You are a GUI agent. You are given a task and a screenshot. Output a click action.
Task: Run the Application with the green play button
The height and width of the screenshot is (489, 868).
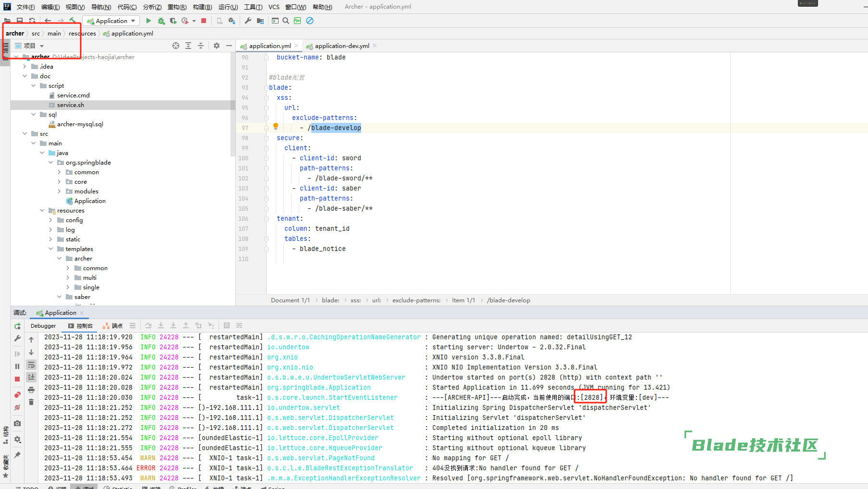[148, 21]
